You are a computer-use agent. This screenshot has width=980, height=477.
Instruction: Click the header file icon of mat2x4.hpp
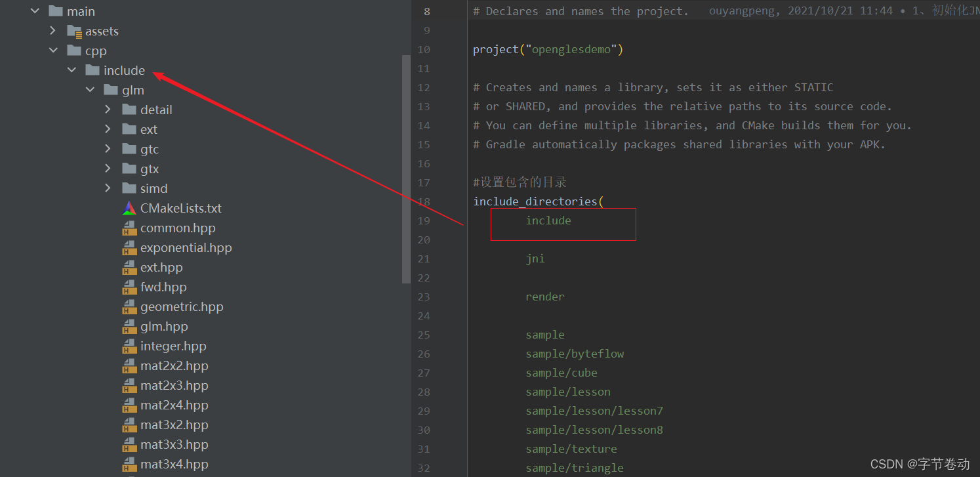(x=129, y=405)
